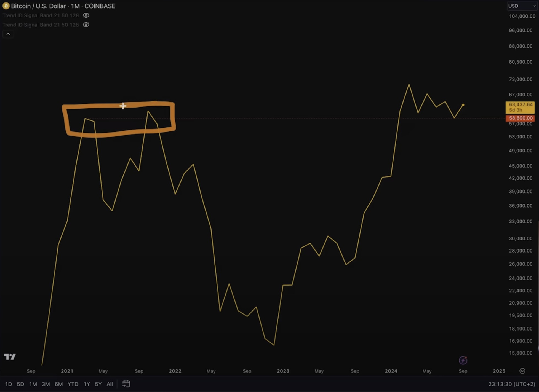Image resolution: width=539 pixels, height=392 pixels.
Task: Select the YTD time range
Action: click(73, 384)
